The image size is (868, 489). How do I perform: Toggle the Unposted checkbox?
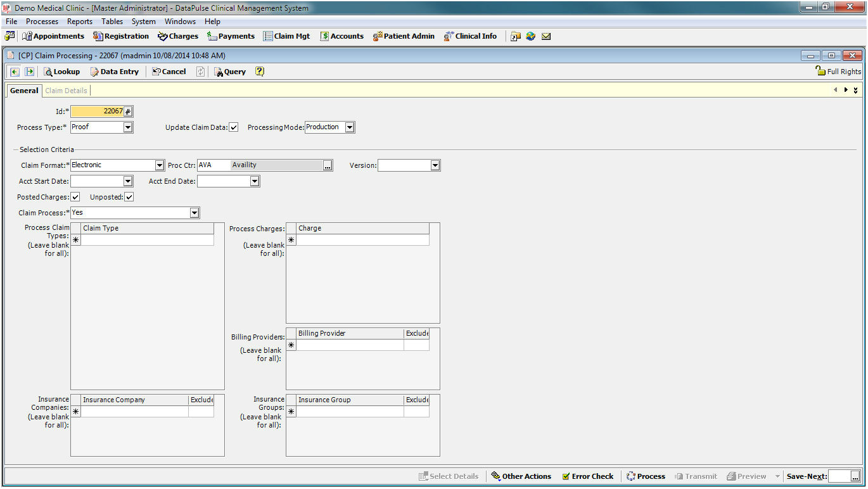tap(129, 197)
